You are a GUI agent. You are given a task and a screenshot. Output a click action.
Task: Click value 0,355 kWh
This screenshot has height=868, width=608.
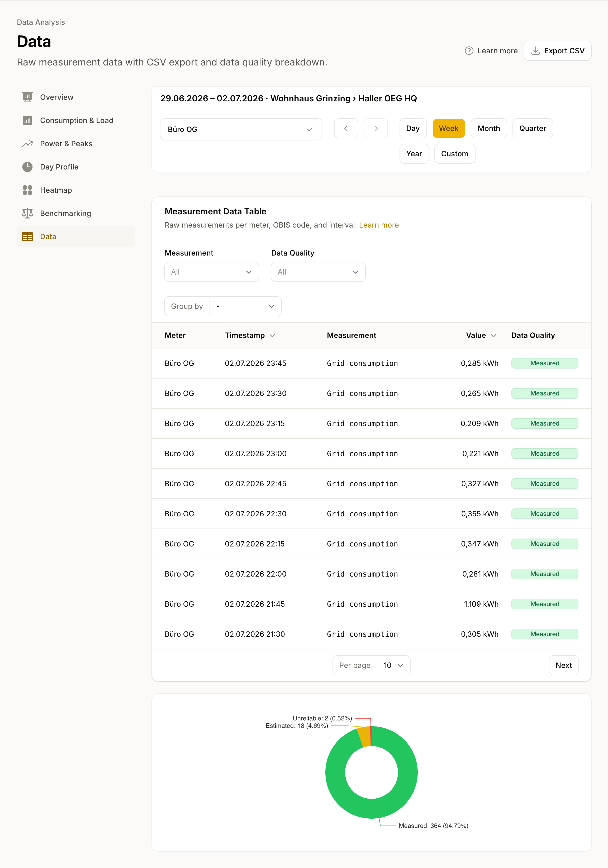pos(479,514)
